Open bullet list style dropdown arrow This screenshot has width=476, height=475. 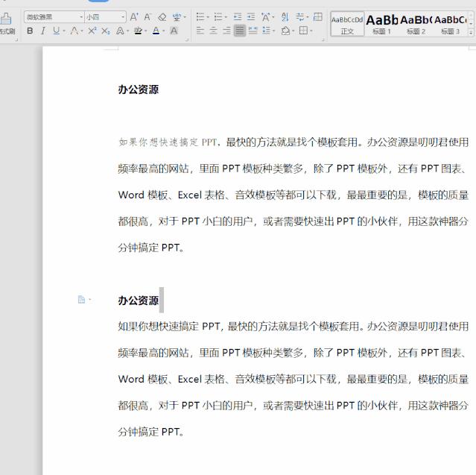pos(208,17)
